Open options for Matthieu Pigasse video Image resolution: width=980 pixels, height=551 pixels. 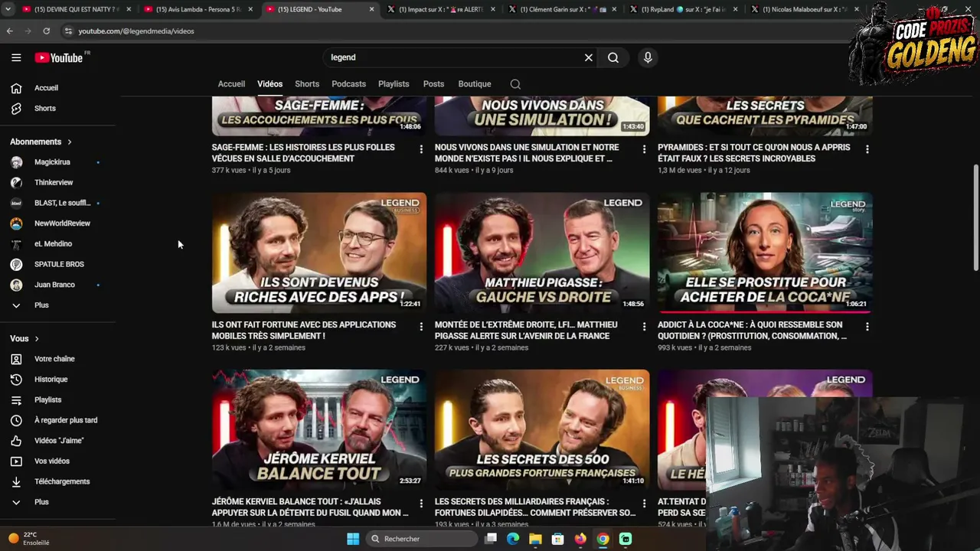point(644,327)
